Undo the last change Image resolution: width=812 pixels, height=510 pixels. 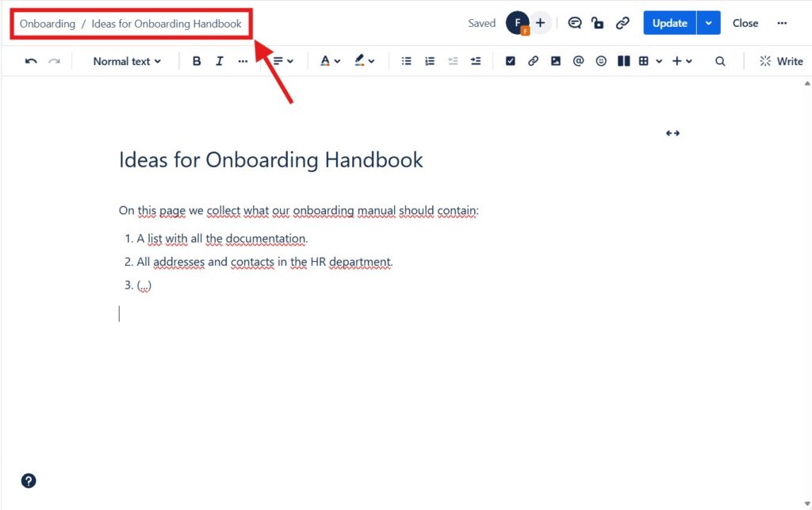(30, 60)
